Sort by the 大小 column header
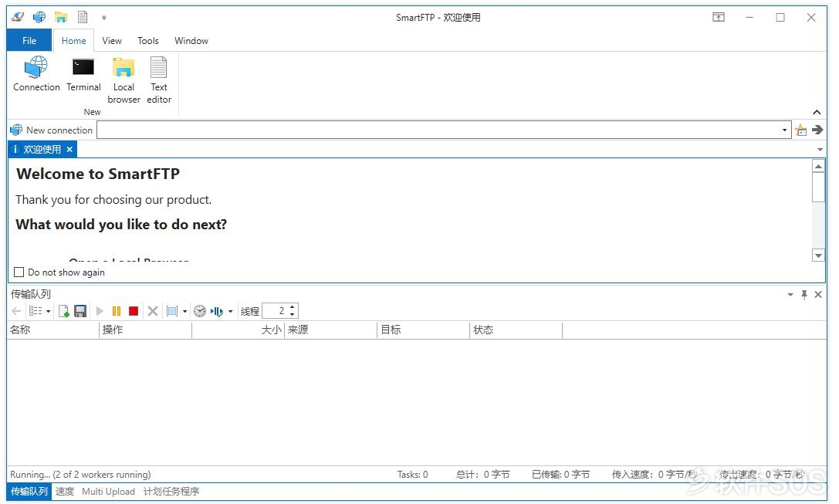 [238, 330]
